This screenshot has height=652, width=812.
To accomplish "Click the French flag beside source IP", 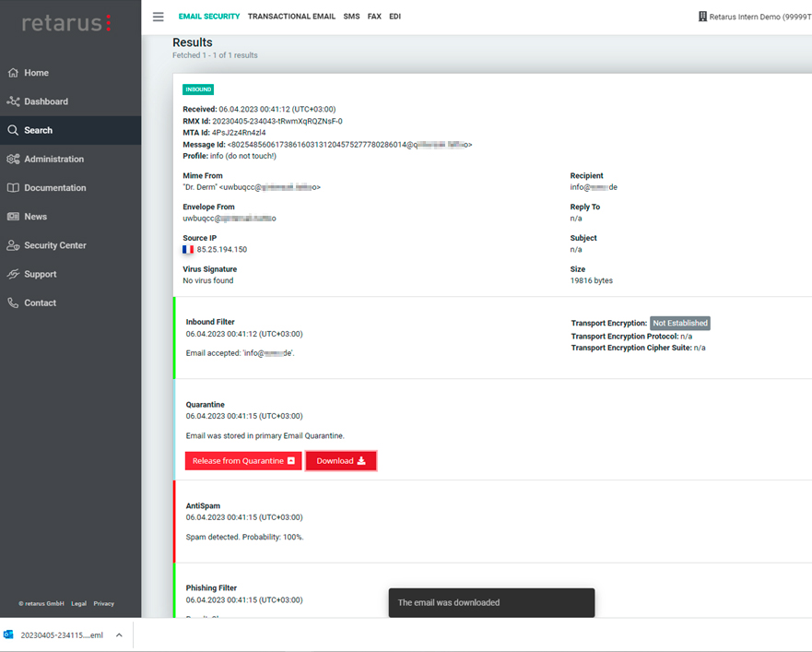I will [188, 250].
